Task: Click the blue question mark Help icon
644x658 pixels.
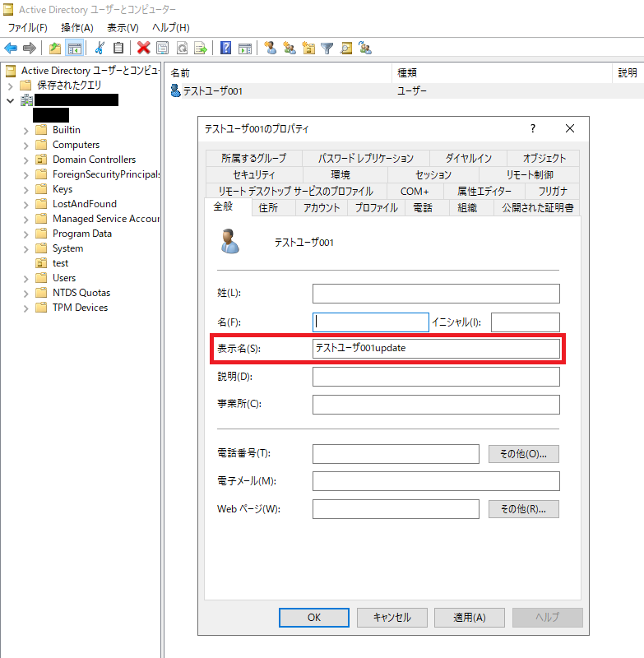Action: point(225,49)
